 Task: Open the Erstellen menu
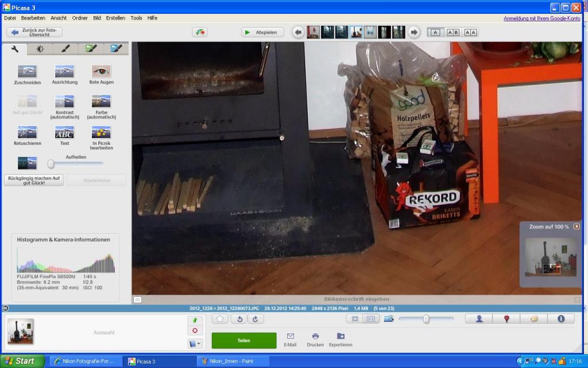pos(115,18)
